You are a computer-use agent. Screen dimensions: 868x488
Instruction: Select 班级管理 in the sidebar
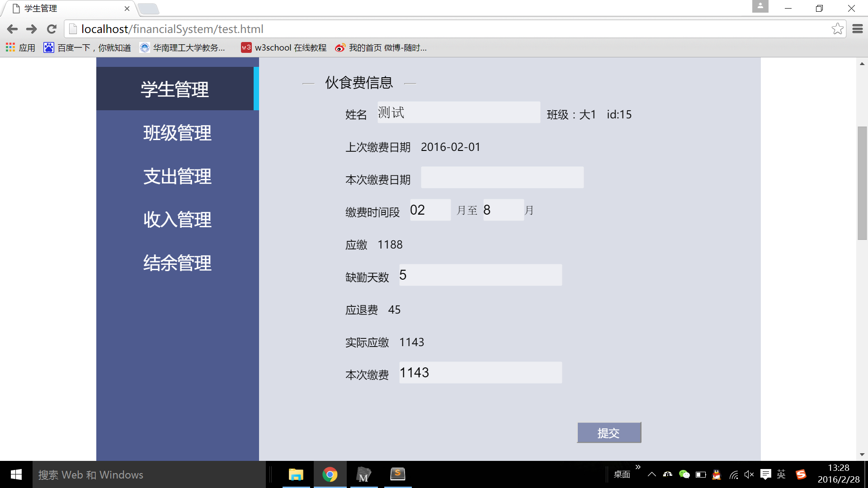pos(177,133)
